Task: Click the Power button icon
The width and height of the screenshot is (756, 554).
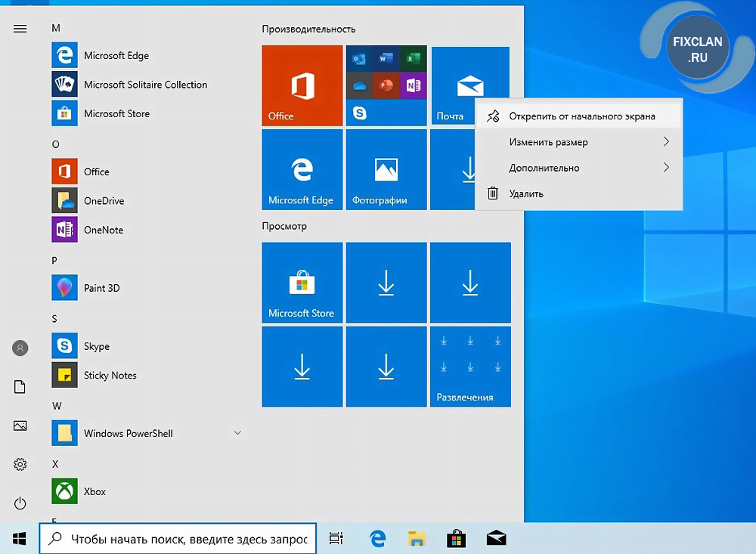Action: pos(20,503)
